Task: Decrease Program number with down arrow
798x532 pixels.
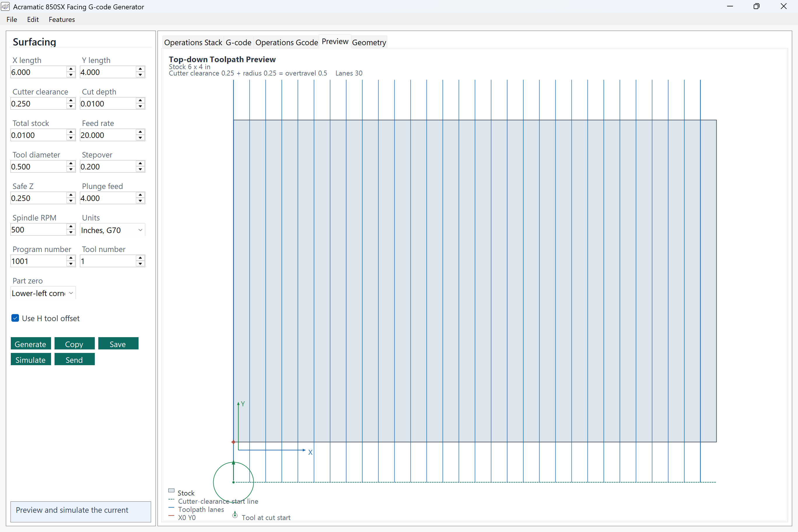Action: point(71,264)
